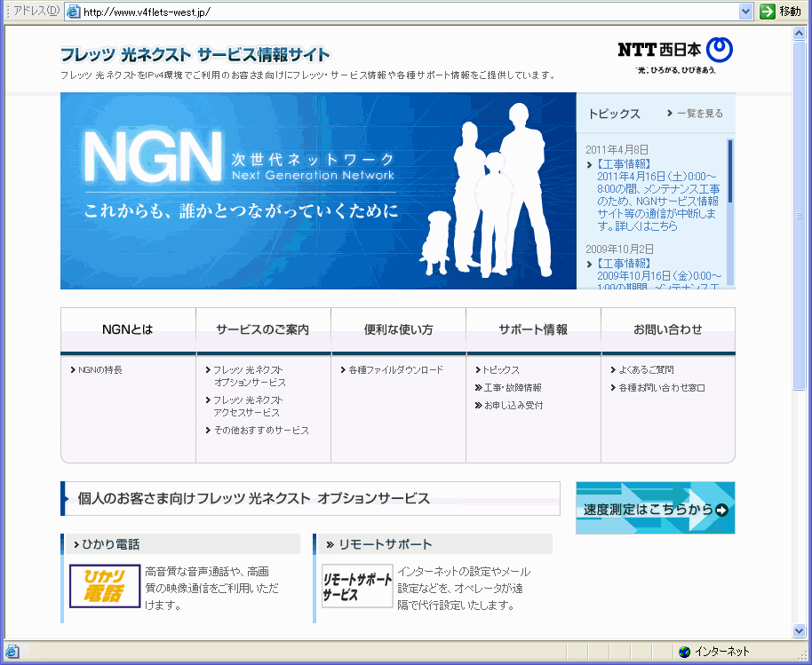Click the 速度測定はこちらから banner
812x665 pixels.
point(655,508)
